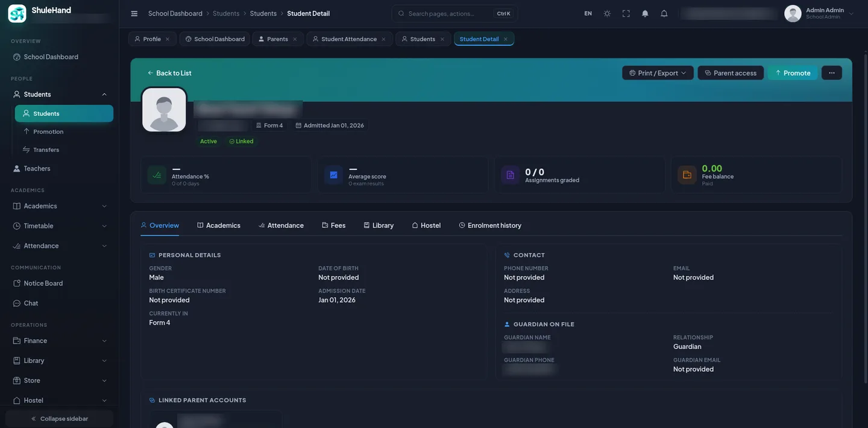Open notifications with the solid bell icon

click(645, 13)
